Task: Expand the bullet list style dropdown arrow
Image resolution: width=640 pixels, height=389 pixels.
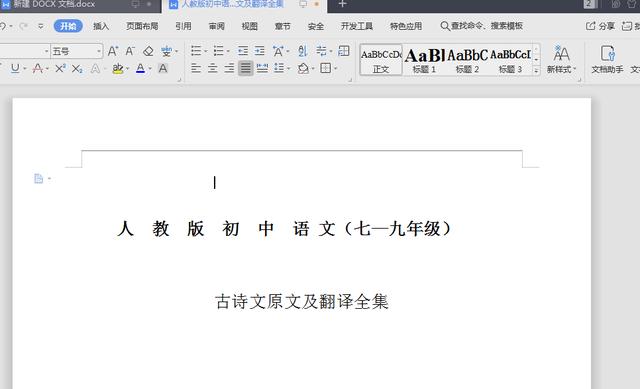Action: (206, 51)
